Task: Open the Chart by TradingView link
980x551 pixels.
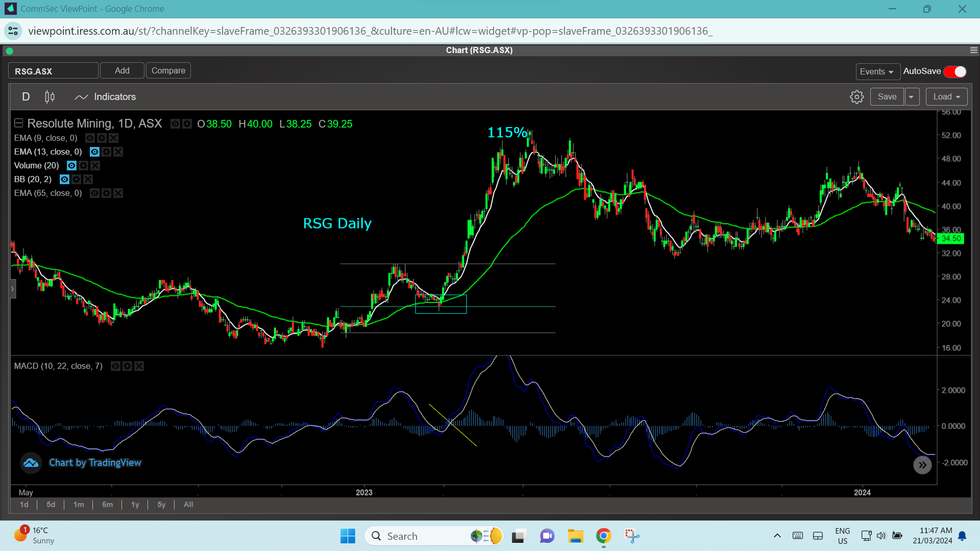Action: (x=95, y=463)
